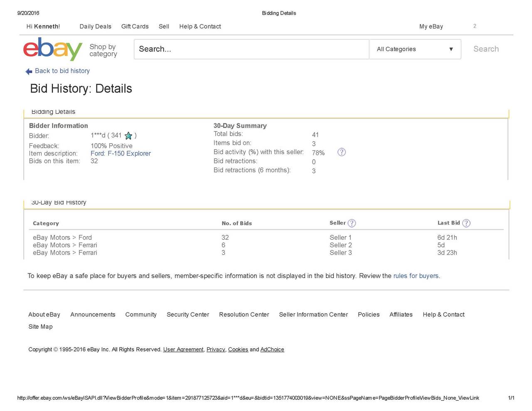Open the Site Map link
Viewport: 532px width, 411px height.
[40, 327]
